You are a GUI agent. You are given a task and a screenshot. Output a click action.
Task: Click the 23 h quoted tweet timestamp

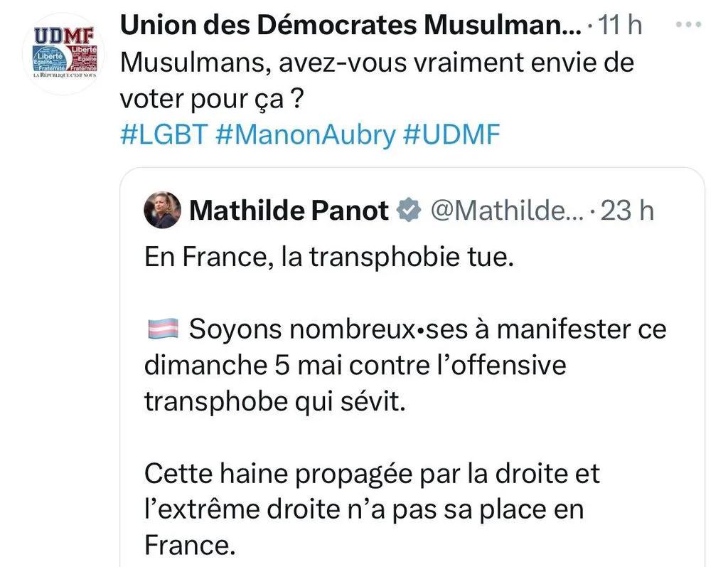click(627, 211)
